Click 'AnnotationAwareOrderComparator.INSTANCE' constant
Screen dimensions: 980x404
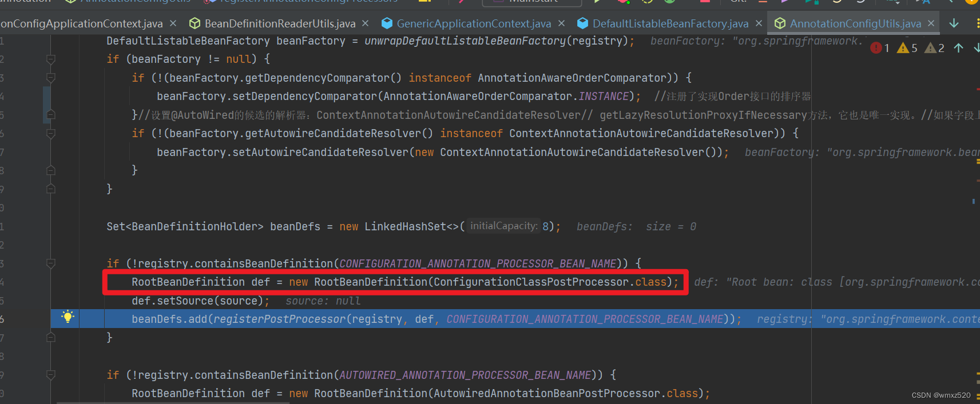tap(506, 97)
